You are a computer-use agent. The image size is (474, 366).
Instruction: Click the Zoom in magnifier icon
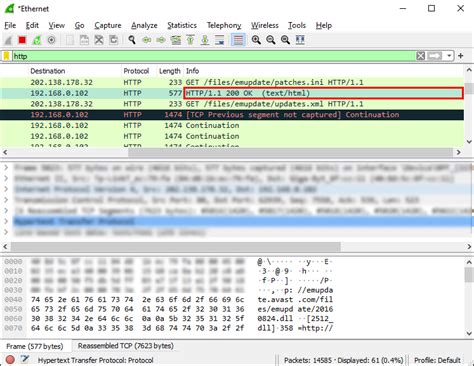(256, 40)
